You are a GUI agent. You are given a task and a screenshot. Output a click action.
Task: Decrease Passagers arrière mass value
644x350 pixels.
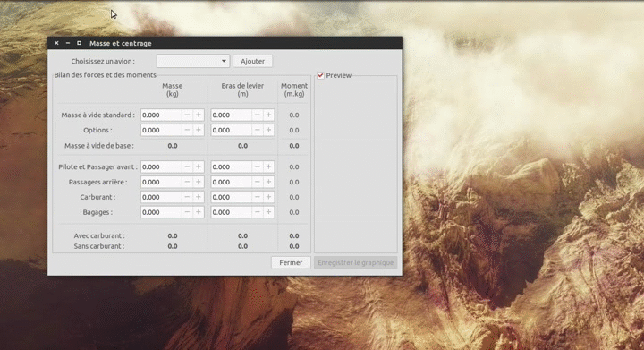(187, 182)
